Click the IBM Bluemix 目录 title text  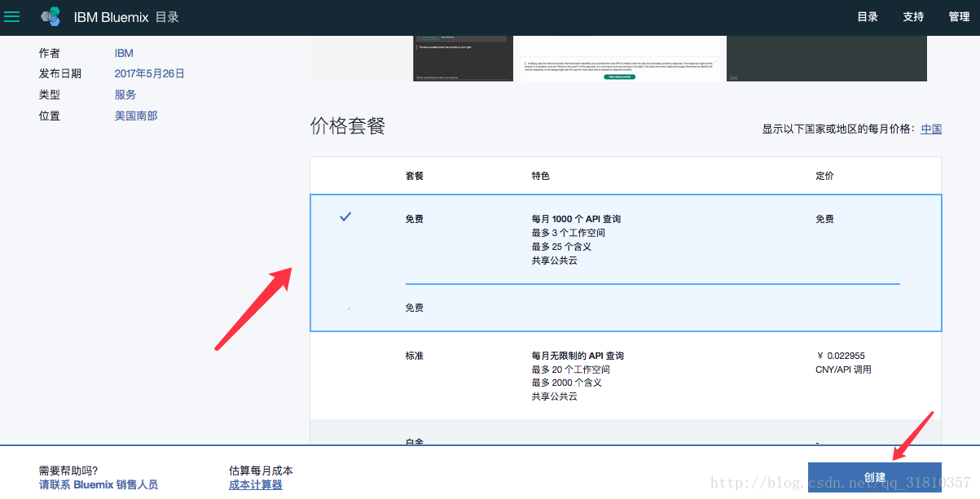click(x=126, y=17)
